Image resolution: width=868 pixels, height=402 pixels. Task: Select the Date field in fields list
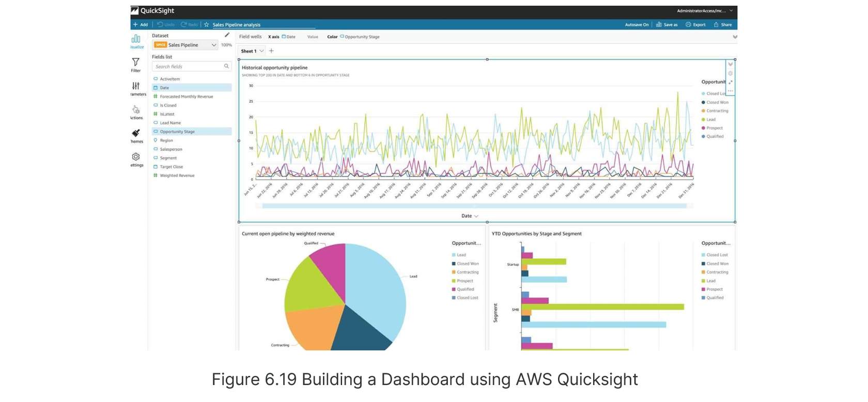192,88
